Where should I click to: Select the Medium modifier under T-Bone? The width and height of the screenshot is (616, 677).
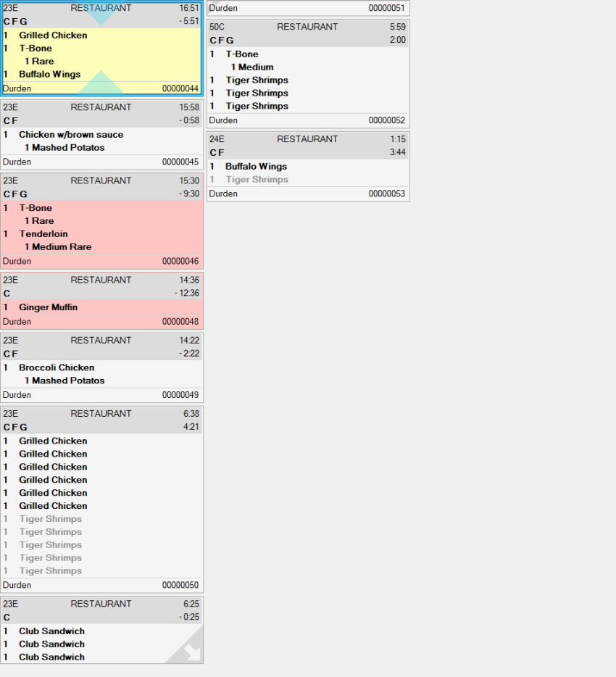pyautogui.click(x=308, y=67)
